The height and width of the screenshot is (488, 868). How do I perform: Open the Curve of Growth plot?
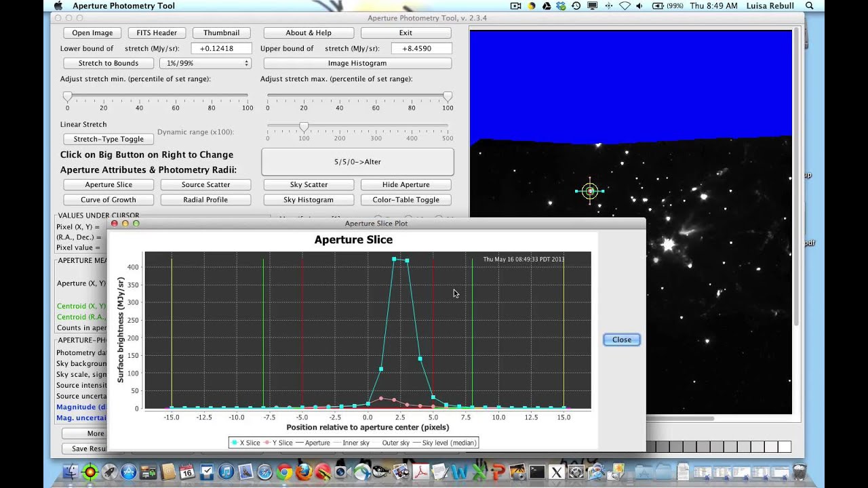click(x=108, y=200)
